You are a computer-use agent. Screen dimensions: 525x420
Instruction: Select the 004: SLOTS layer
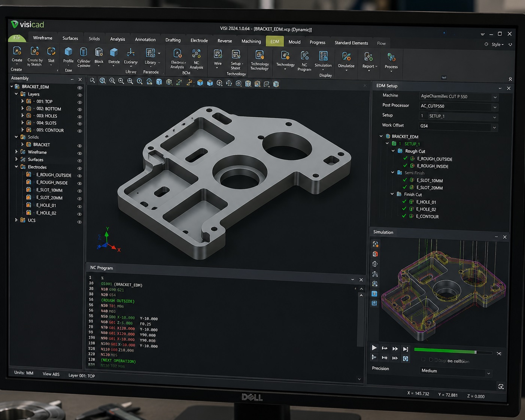point(46,123)
